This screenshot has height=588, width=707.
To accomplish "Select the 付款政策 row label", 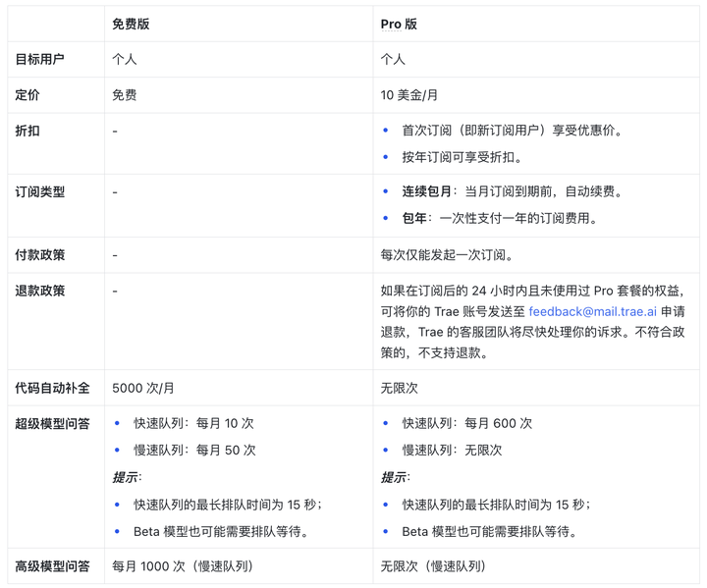I will [40, 255].
